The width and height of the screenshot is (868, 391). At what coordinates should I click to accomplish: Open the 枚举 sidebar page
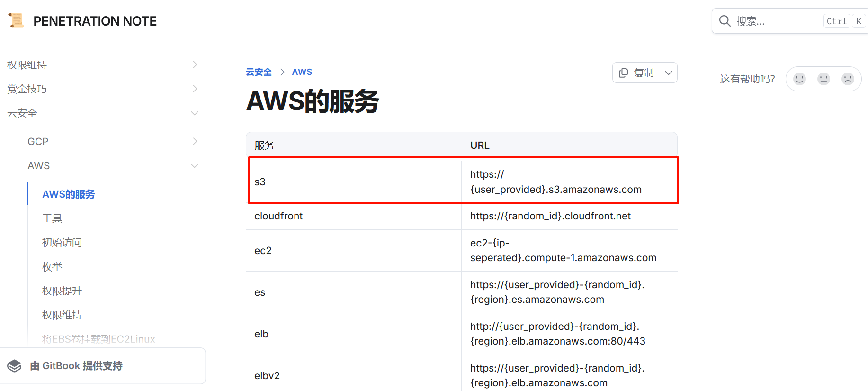(52, 266)
